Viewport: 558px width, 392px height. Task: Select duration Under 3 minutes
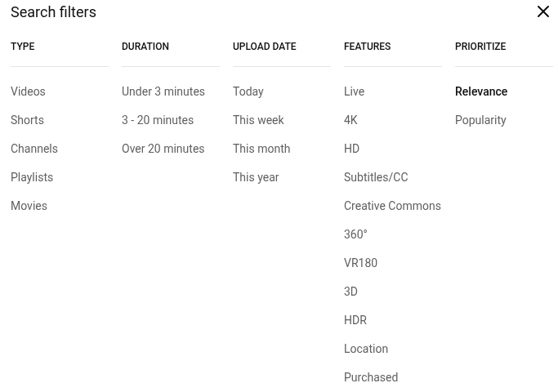tap(163, 91)
